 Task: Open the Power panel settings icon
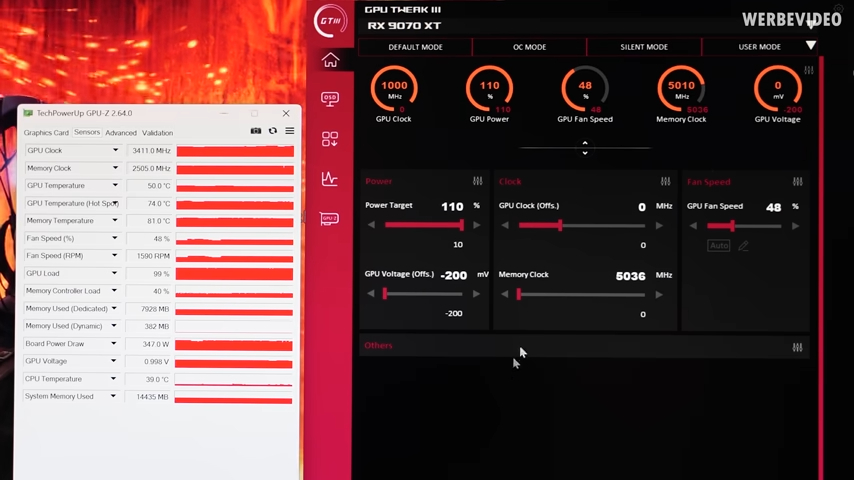coord(477,181)
